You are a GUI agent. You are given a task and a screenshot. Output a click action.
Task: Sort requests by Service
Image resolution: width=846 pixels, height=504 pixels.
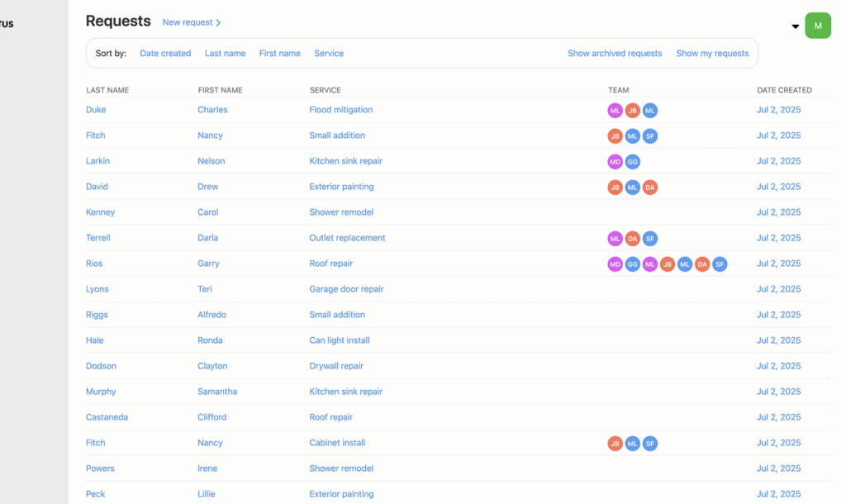pyautogui.click(x=329, y=54)
